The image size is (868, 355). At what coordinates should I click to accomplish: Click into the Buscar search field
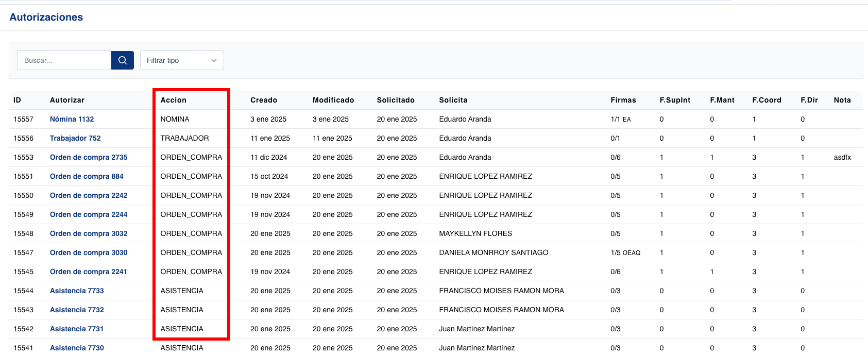(x=64, y=60)
